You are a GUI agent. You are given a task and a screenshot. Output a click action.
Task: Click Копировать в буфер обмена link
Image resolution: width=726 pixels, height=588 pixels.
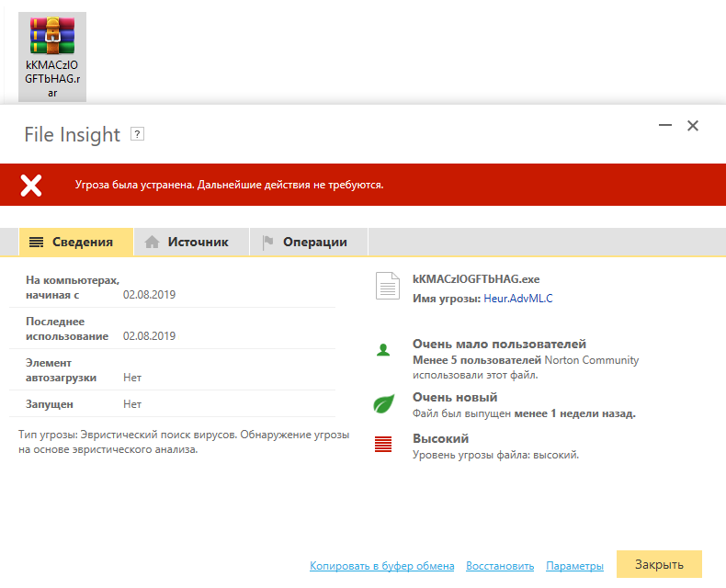382,566
